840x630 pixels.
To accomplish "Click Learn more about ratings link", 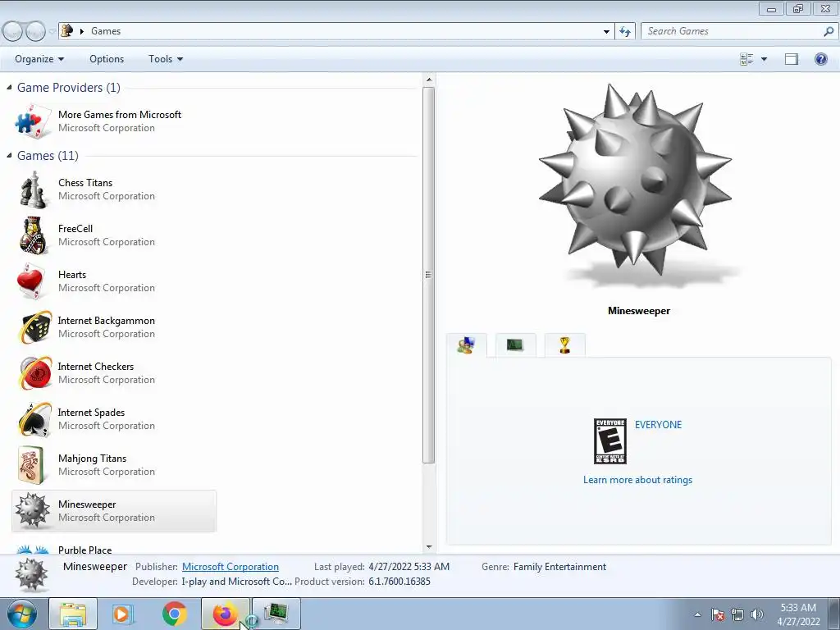I will coord(637,479).
